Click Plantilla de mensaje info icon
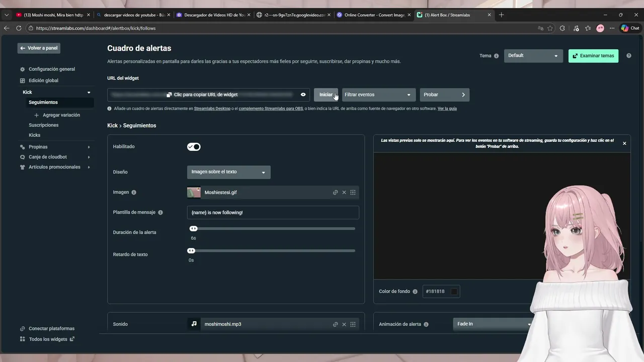Screen dimensions: 644x362 160,213
